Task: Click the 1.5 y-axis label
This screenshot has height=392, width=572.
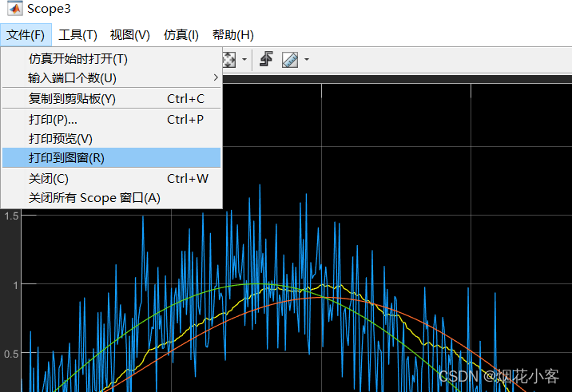Action: click(11, 216)
